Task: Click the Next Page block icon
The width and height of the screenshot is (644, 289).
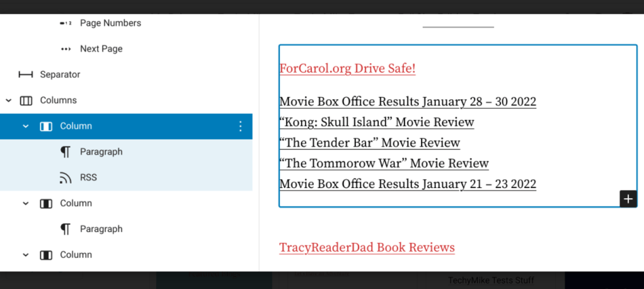Action: click(66, 49)
